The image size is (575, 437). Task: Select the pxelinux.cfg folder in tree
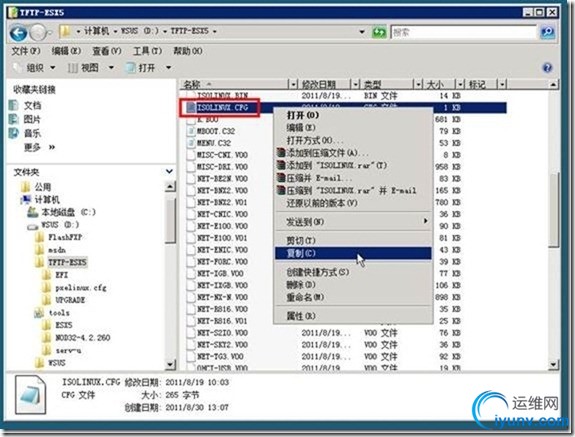pyautogui.click(x=81, y=287)
